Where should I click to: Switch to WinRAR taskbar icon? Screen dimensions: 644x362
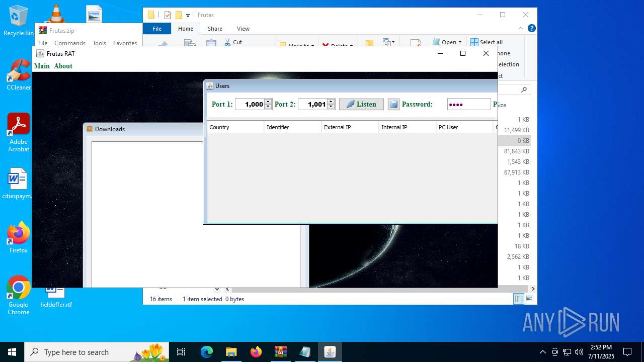point(280,352)
